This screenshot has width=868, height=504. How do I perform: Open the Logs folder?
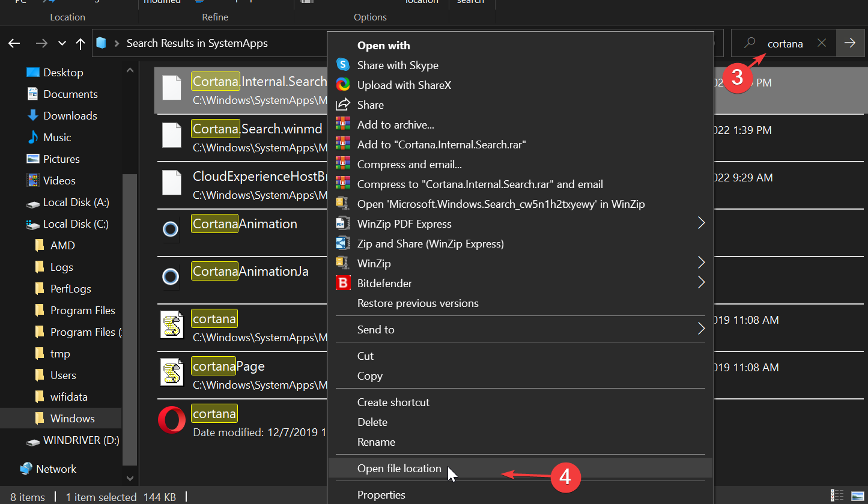coord(62,267)
